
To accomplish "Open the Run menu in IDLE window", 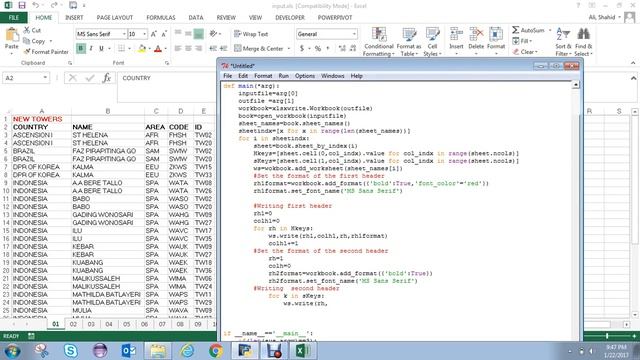I will pyautogui.click(x=283, y=76).
